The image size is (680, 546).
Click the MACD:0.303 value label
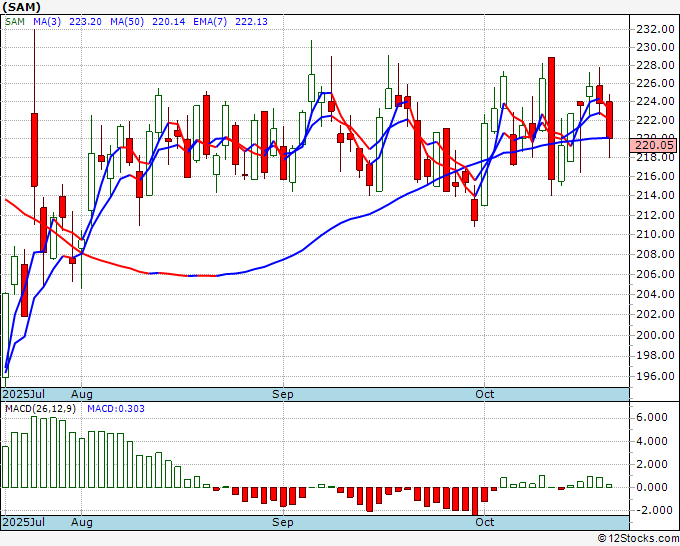click(x=116, y=409)
